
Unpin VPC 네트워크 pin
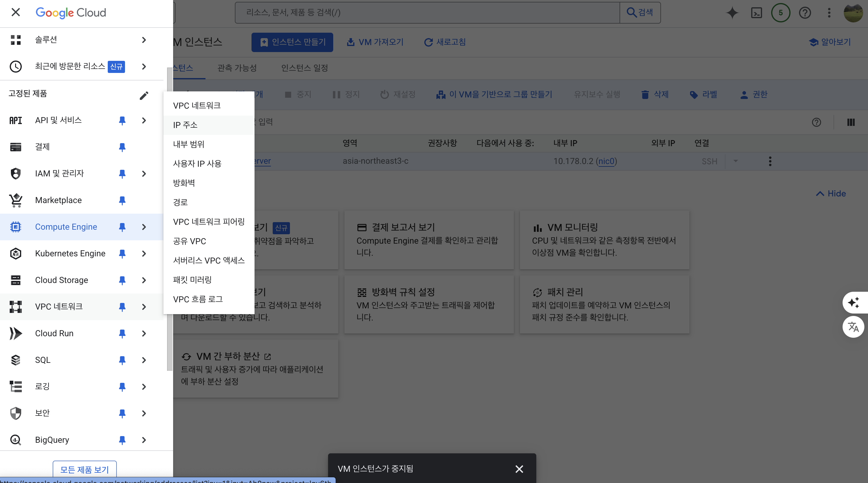[122, 307]
